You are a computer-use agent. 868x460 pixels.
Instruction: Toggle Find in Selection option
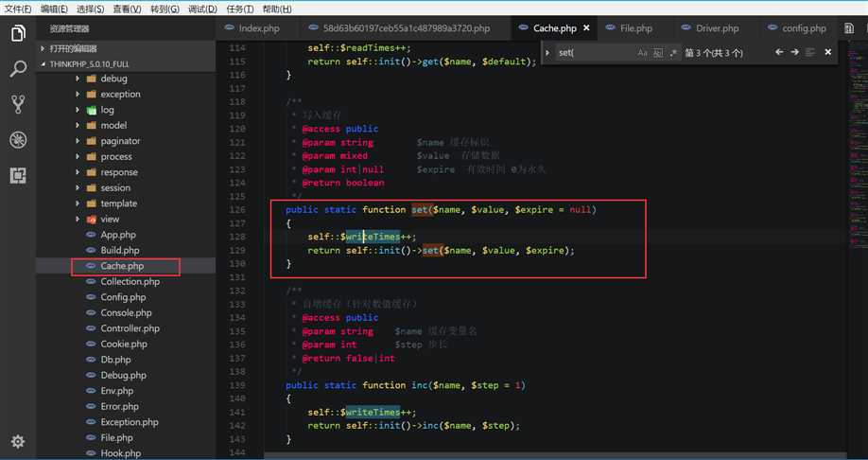click(x=810, y=52)
